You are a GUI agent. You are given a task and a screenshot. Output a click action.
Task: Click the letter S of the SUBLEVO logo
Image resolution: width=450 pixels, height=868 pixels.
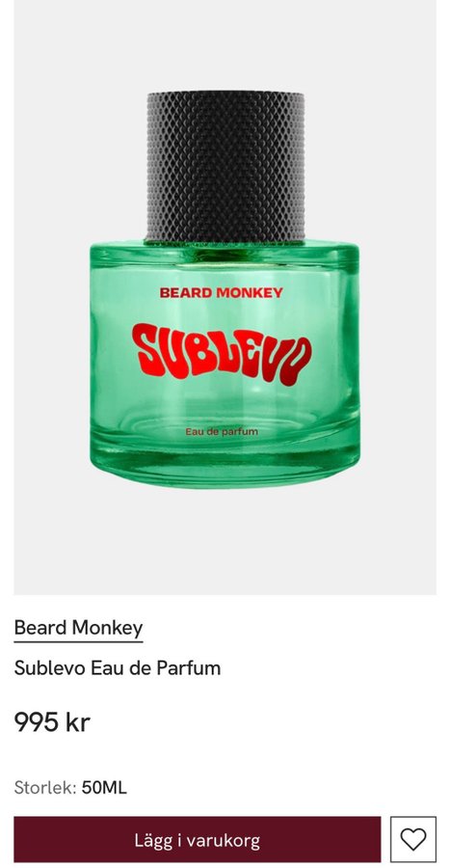click(x=147, y=350)
